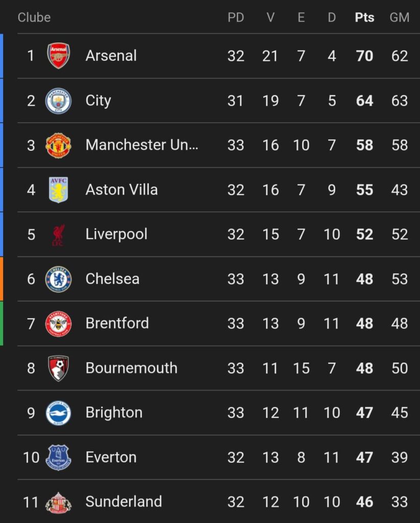Open the Sunderland team name link
Screen dimensions: 420x523
pos(123,502)
